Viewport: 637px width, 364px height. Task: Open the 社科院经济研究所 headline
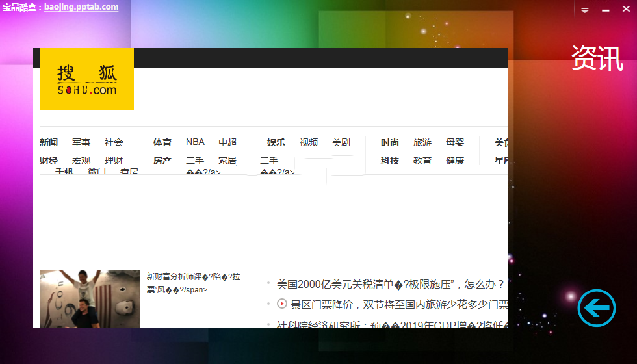392,324
